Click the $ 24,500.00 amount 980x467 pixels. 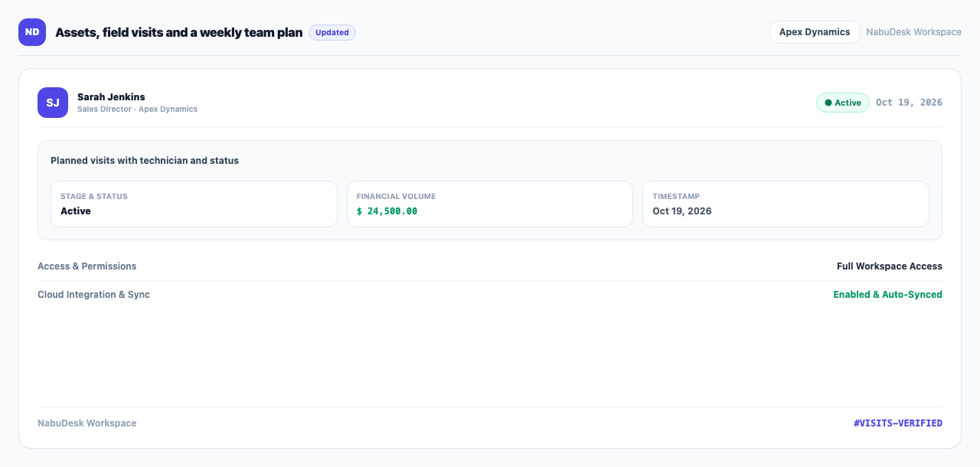[x=387, y=211]
